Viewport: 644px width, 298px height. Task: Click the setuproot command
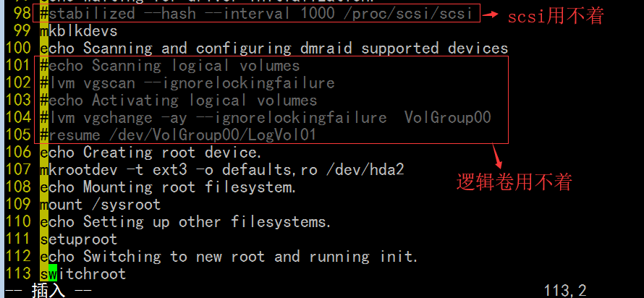pyautogui.click(x=79, y=239)
